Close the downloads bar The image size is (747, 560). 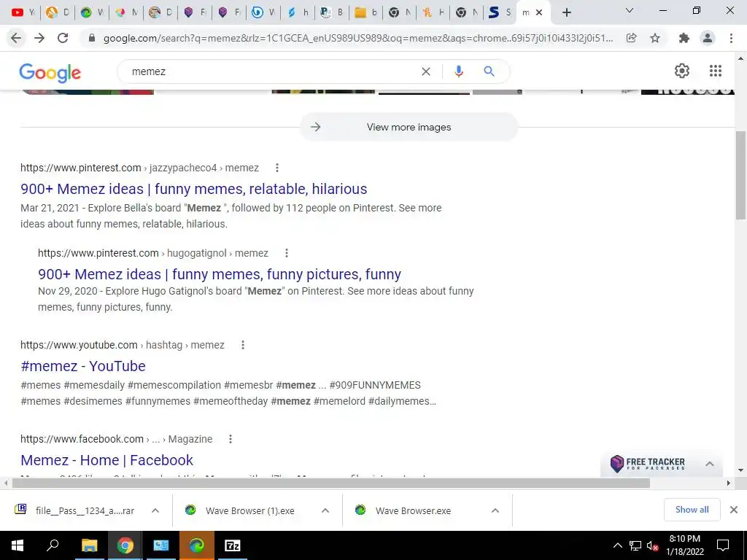[x=734, y=510]
